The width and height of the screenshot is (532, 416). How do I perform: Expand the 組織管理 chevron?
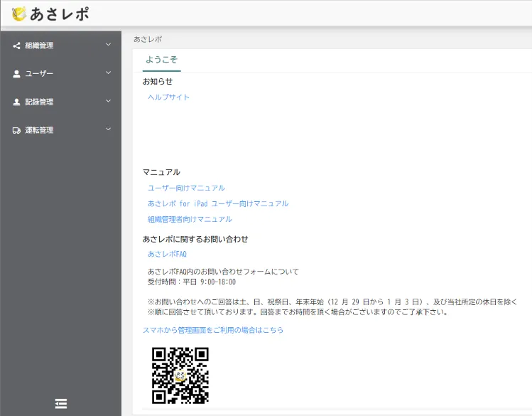[108, 45]
